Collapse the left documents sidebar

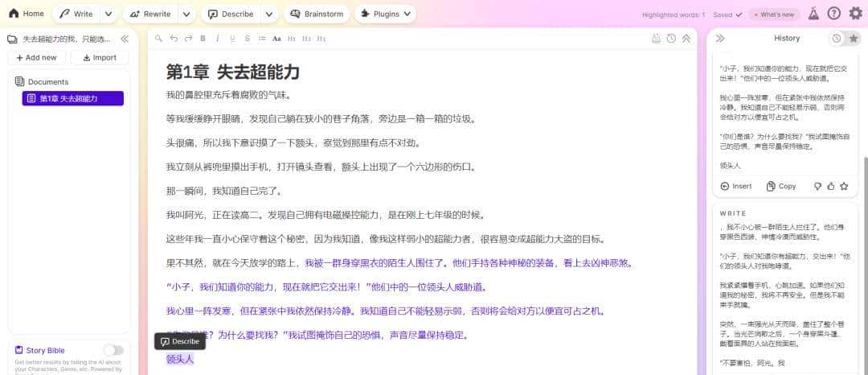tap(125, 39)
